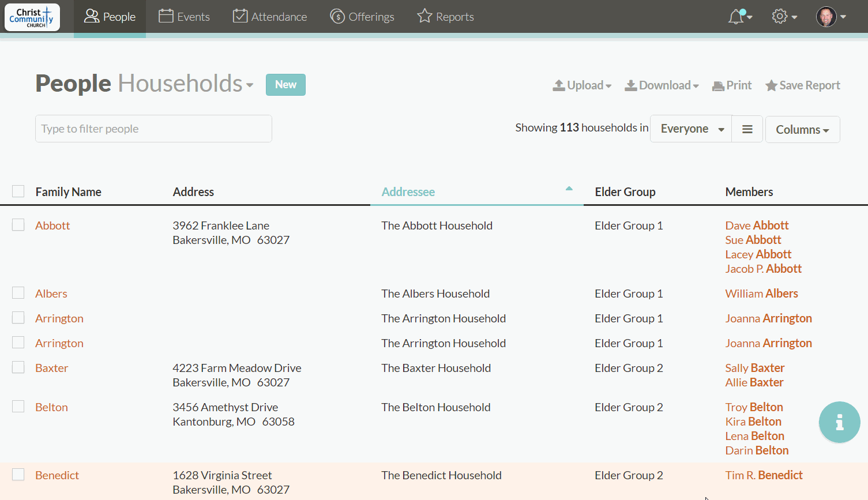Select the Abbott household checkbox

tap(18, 225)
